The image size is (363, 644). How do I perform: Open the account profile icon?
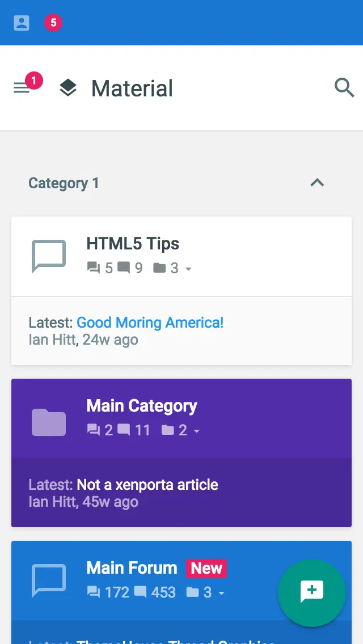22,23
